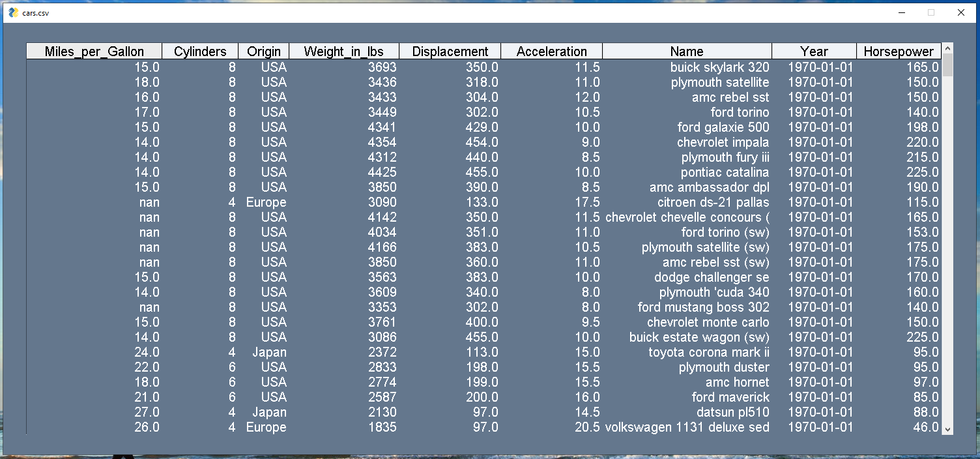Click mpg value 27.0

pyautogui.click(x=147, y=412)
